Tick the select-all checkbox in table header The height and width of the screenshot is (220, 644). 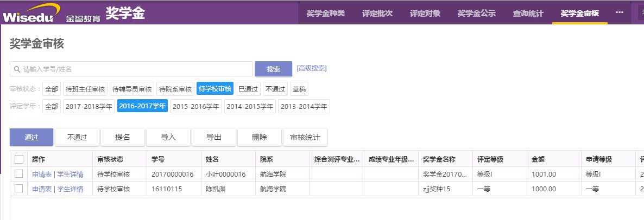point(19,159)
